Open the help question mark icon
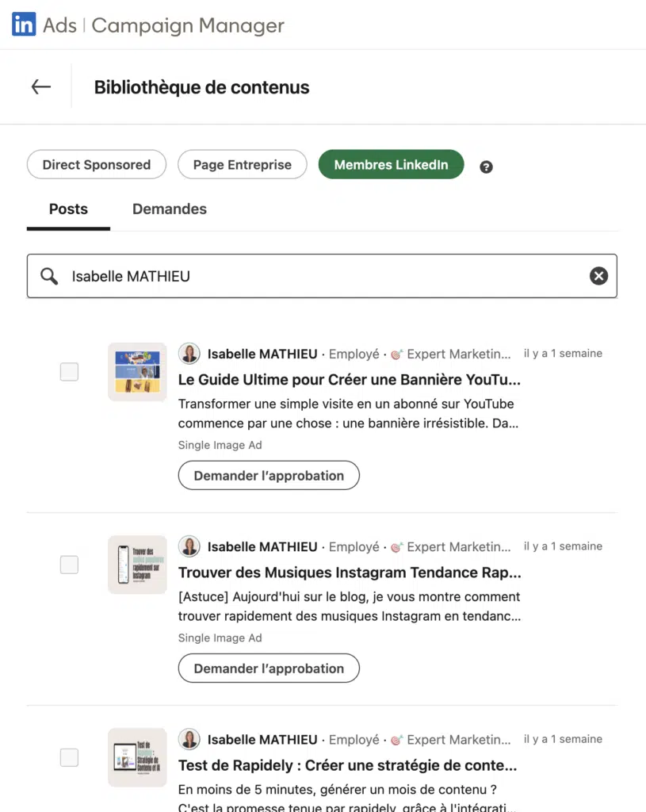Image resolution: width=646 pixels, height=812 pixels. (x=486, y=167)
